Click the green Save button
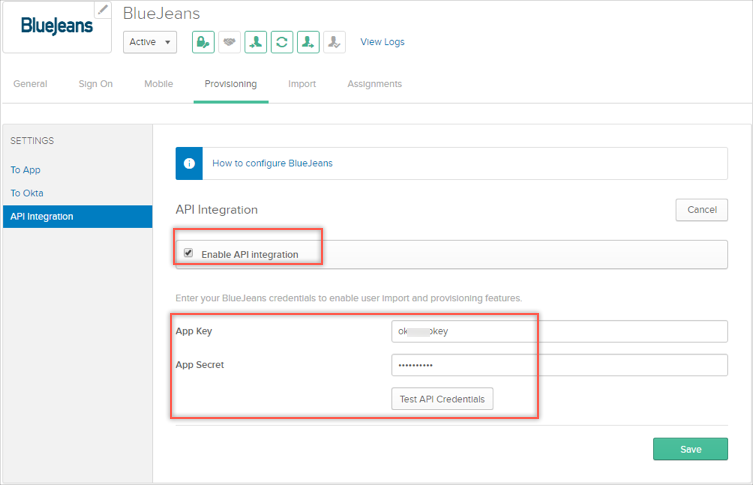 click(690, 449)
